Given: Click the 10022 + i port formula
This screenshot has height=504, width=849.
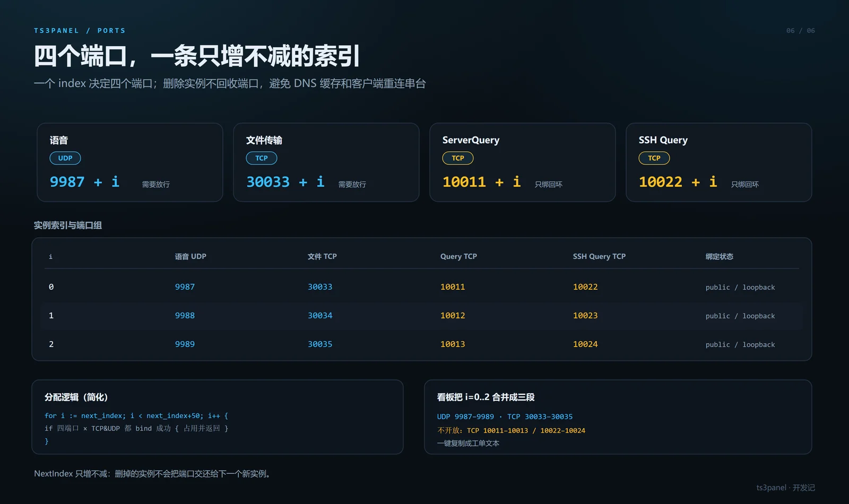Looking at the screenshot, I should [678, 182].
